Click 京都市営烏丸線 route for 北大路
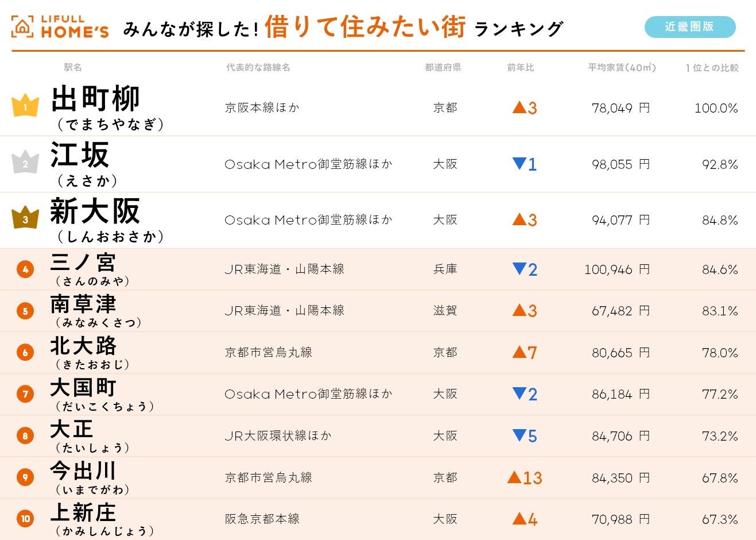 pos(269,352)
